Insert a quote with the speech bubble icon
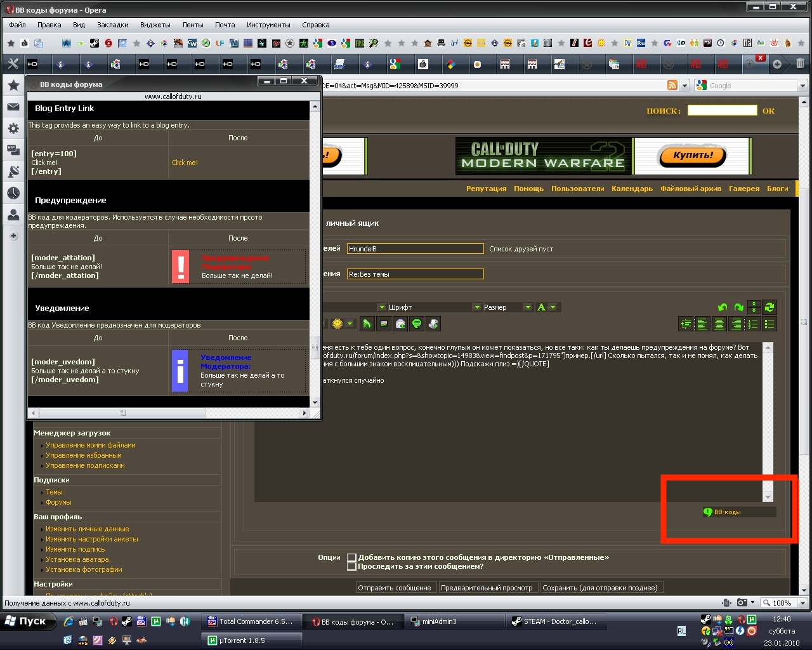This screenshot has width=812, height=650. click(x=417, y=324)
